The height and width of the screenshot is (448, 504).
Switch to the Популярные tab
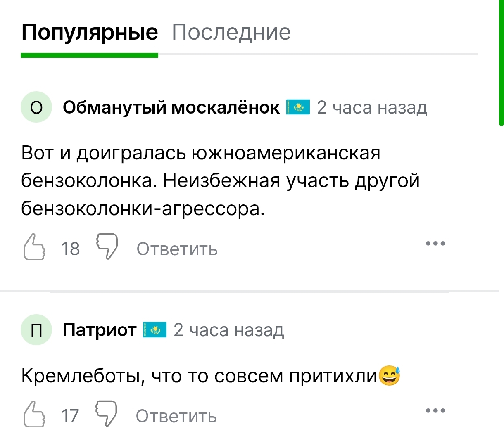click(89, 32)
